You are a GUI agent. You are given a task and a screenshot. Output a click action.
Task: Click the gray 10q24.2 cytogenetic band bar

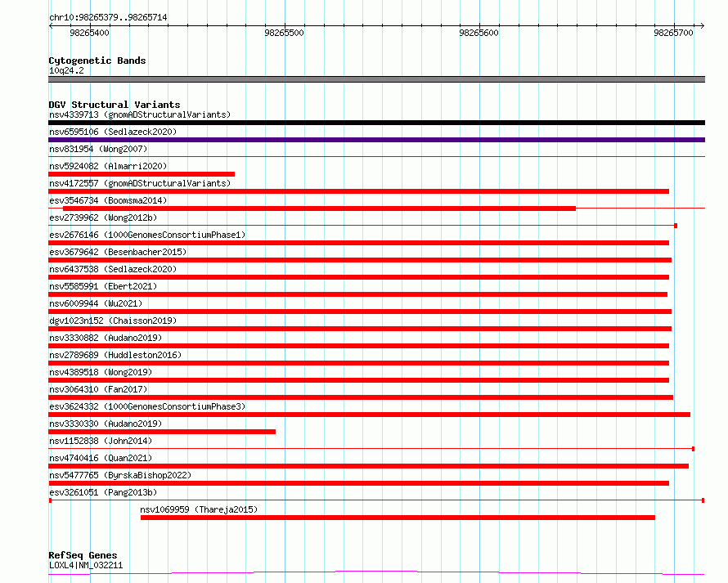coord(376,79)
